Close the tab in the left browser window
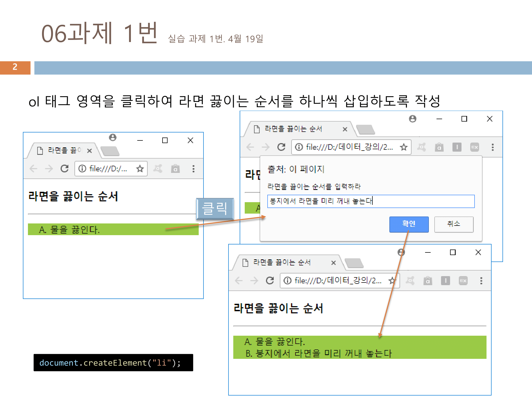532x399 pixels. point(90,151)
